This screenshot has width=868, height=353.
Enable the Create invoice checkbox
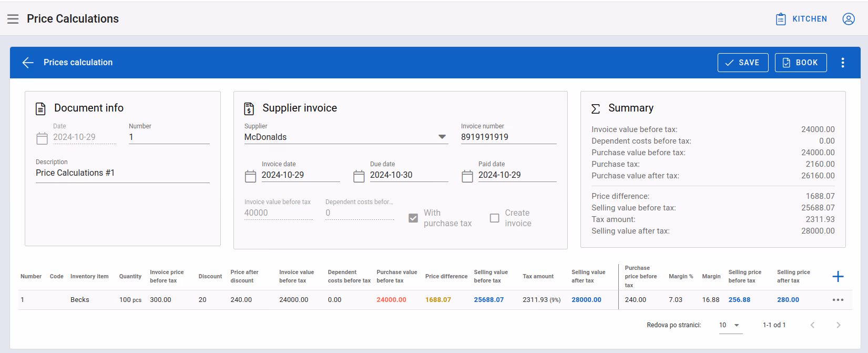tap(494, 218)
